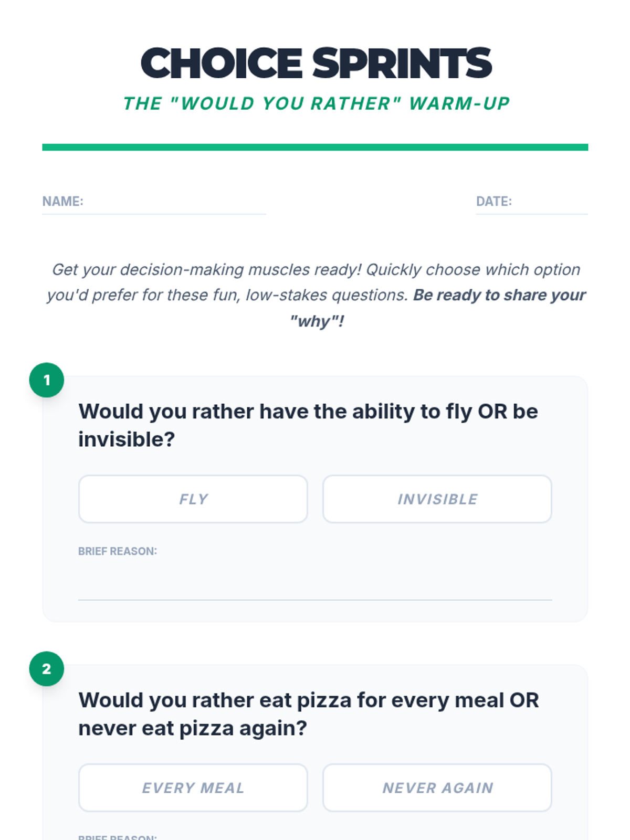Click the green number 1 badge
630x840 pixels.
pyautogui.click(x=47, y=380)
